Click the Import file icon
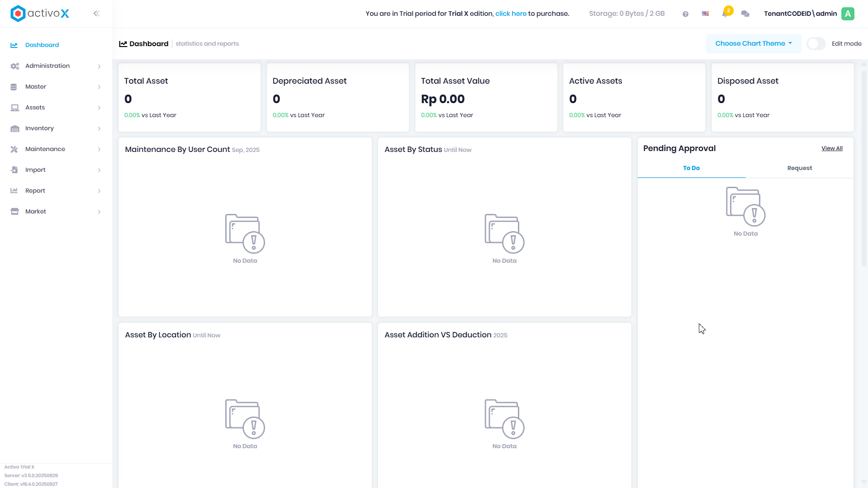 tap(14, 170)
